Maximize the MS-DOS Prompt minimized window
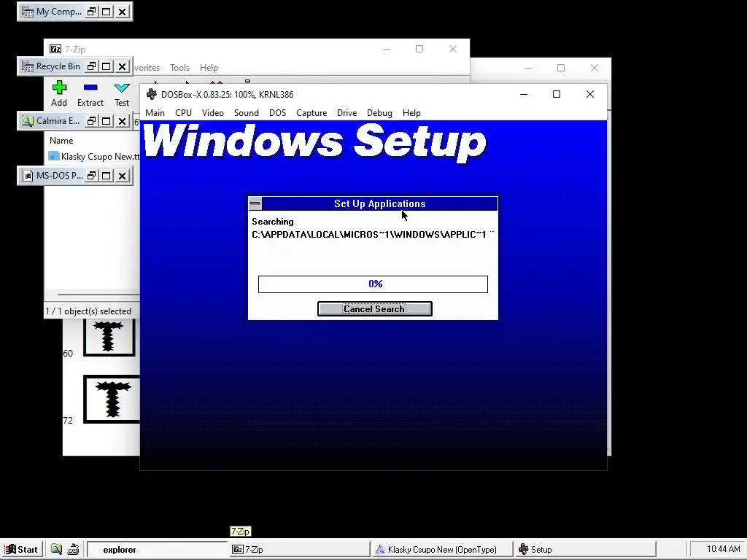 [x=107, y=176]
